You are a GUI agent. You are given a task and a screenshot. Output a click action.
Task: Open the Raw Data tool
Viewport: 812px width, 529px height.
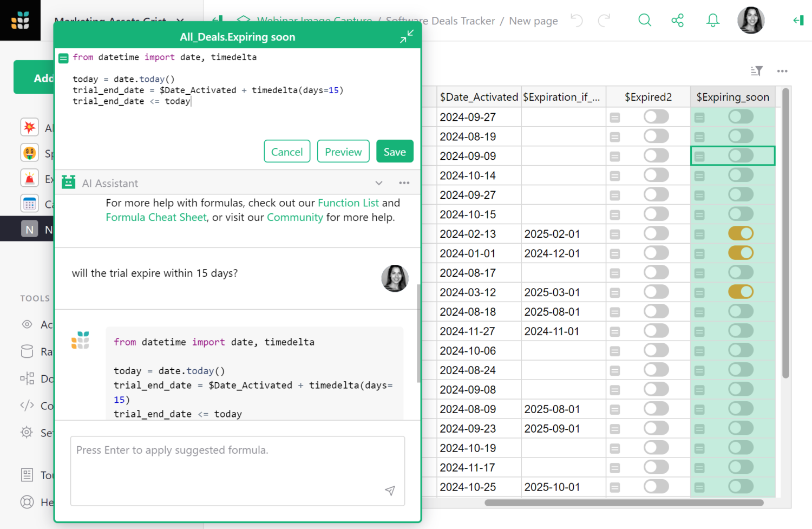click(x=27, y=351)
